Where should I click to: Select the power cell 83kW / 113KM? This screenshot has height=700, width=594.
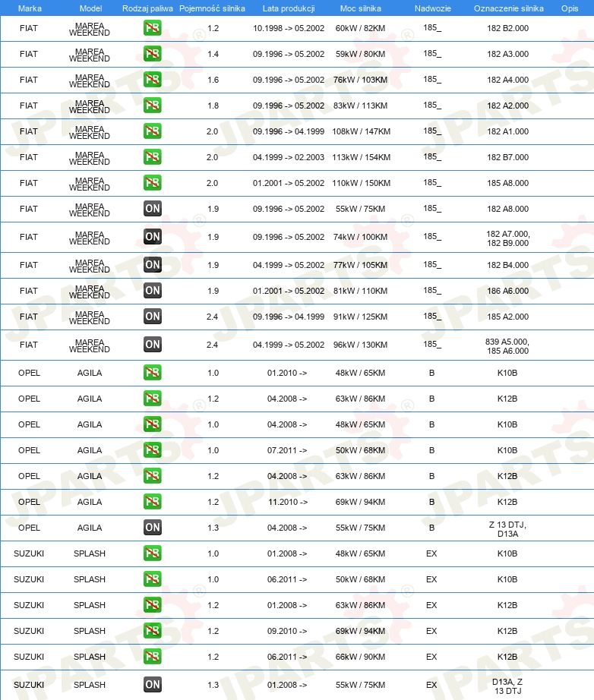coord(360,106)
